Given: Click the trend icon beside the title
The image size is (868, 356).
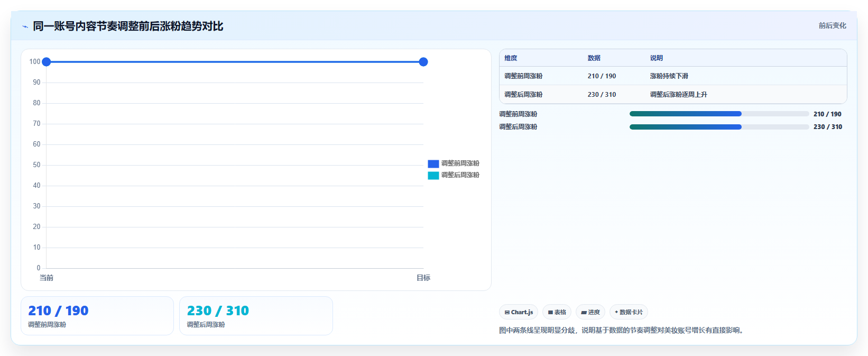Looking at the screenshot, I should (25, 26).
